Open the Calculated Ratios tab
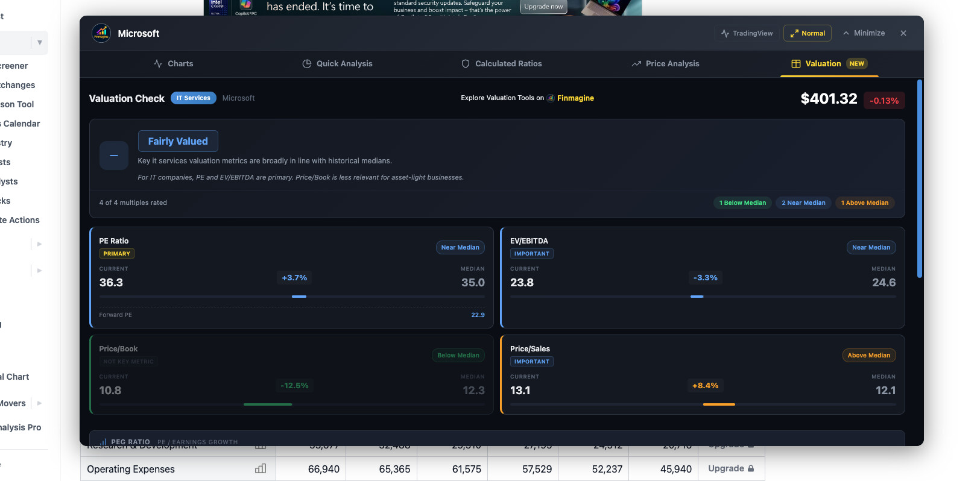980x481 pixels. click(x=508, y=64)
